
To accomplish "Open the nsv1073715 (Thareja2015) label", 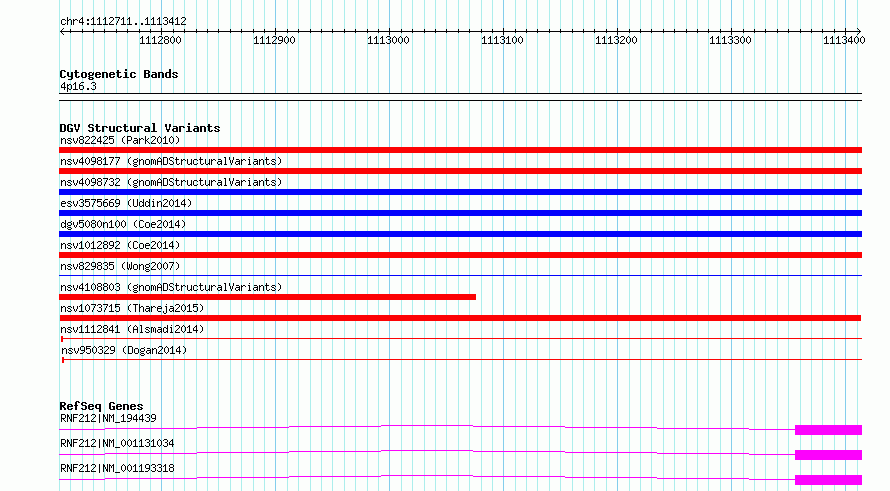I will (132, 308).
